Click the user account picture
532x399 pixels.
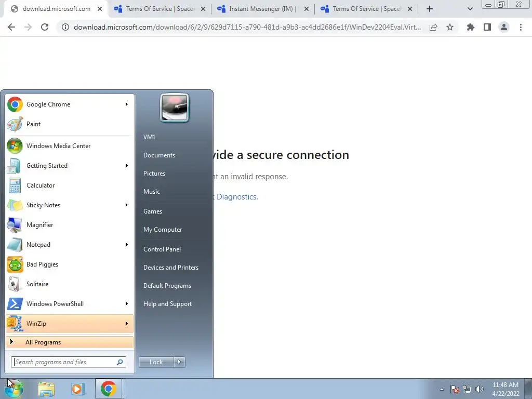[x=175, y=108]
